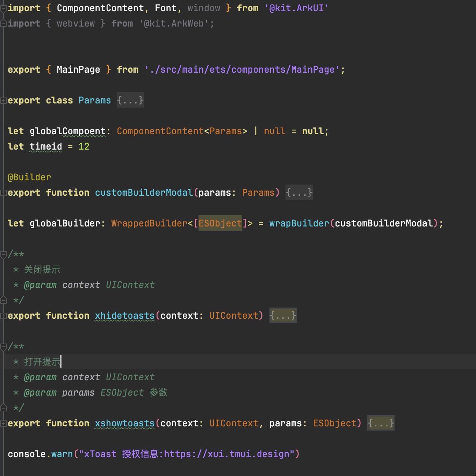The width and height of the screenshot is (476, 476).
Task: Unfold the xshowtoasts {...} placeholder
Action: point(381,423)
